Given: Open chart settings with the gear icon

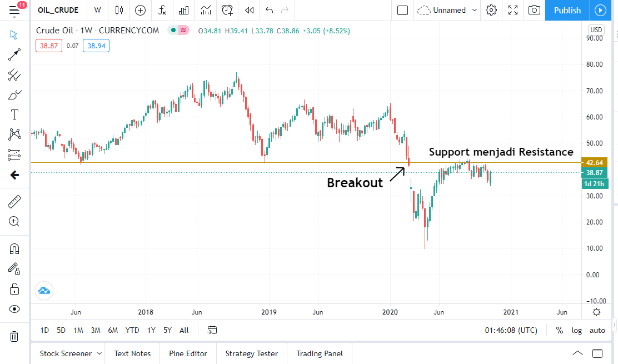Looking at the screenshot, I should pos(491,10).
